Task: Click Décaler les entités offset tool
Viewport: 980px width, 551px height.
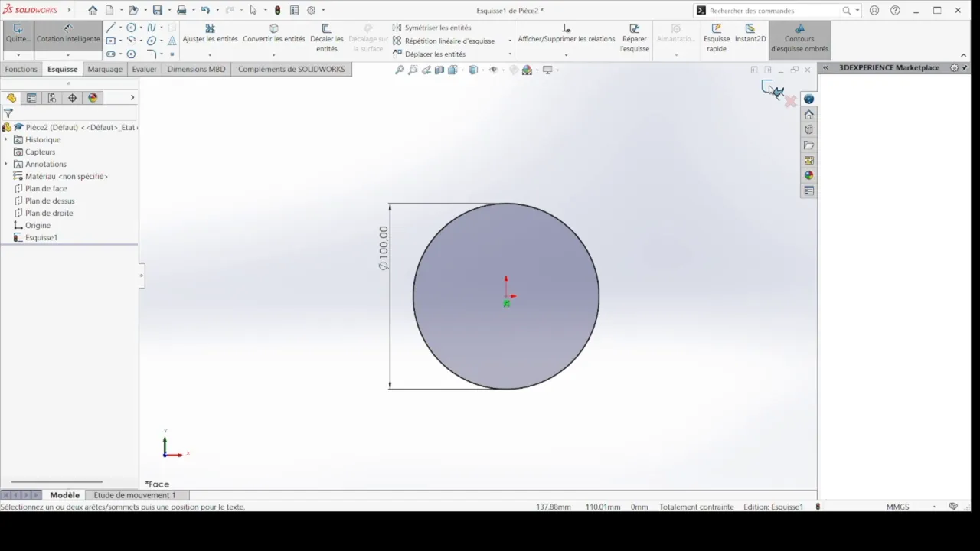Action: pos(327,38)
